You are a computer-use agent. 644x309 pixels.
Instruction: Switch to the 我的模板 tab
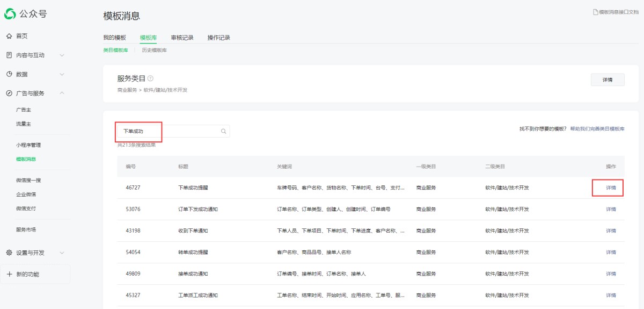pyautogui.click(x=114, y=38)
